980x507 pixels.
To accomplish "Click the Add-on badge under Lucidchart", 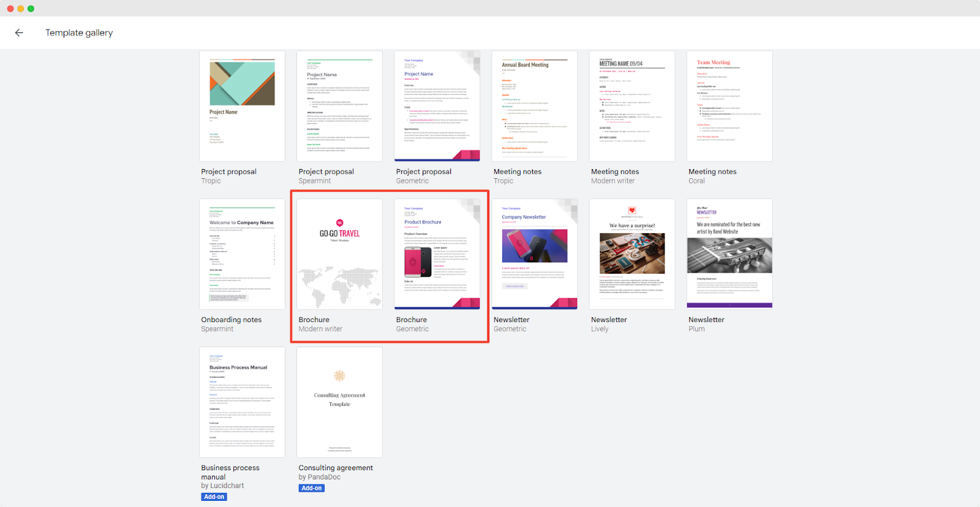I will (214, 497).
